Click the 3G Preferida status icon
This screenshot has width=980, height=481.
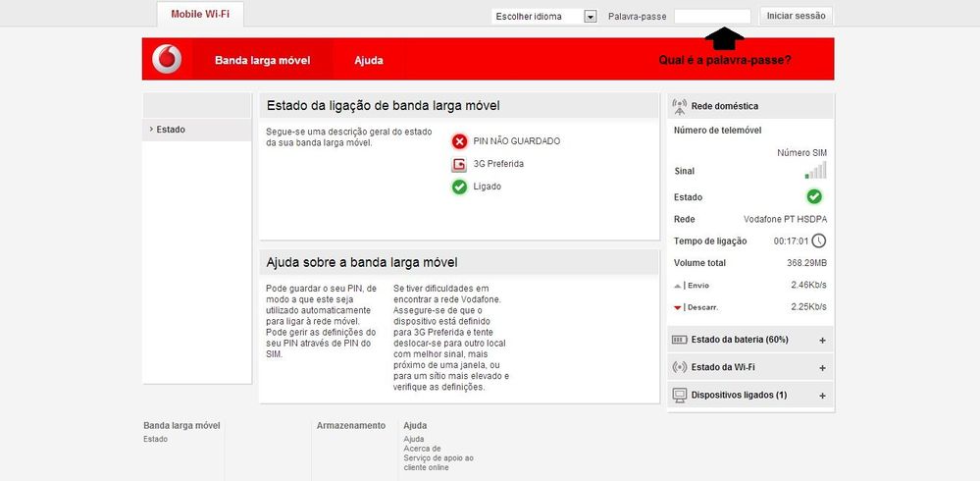pos(459,164)
